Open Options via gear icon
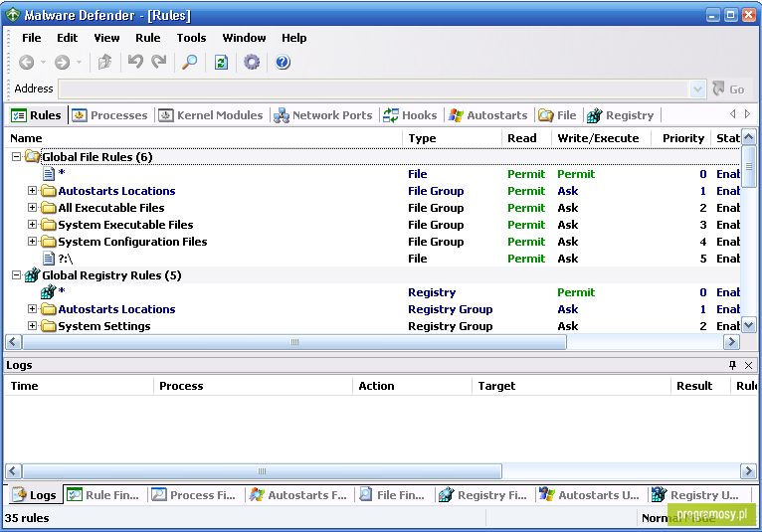This screenshot has width=762, height=532. coord(252,62)
